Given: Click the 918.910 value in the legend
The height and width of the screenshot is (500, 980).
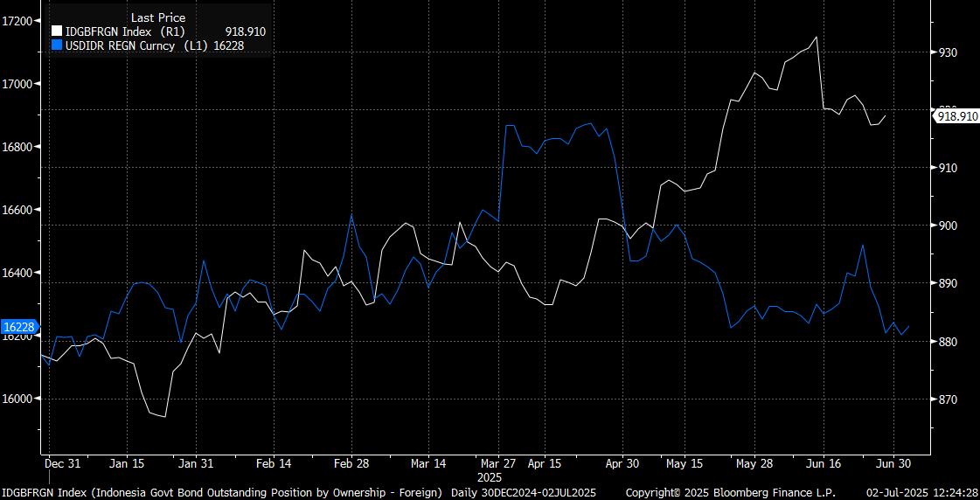Looking at the screenshot, I should click(245, 31).
